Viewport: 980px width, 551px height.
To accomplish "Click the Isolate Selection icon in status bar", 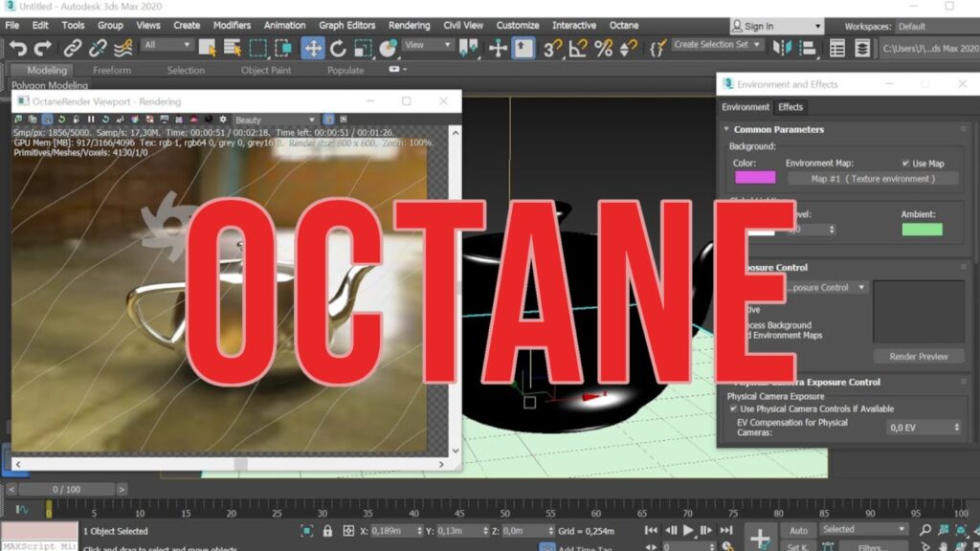I will pyautogui.click(x=307, y=531).
